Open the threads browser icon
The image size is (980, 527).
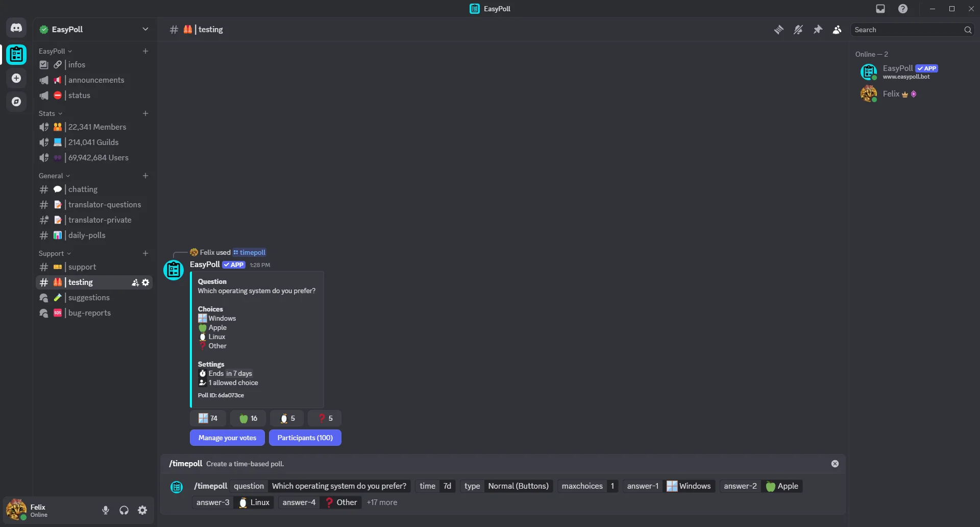pos(778,30)
